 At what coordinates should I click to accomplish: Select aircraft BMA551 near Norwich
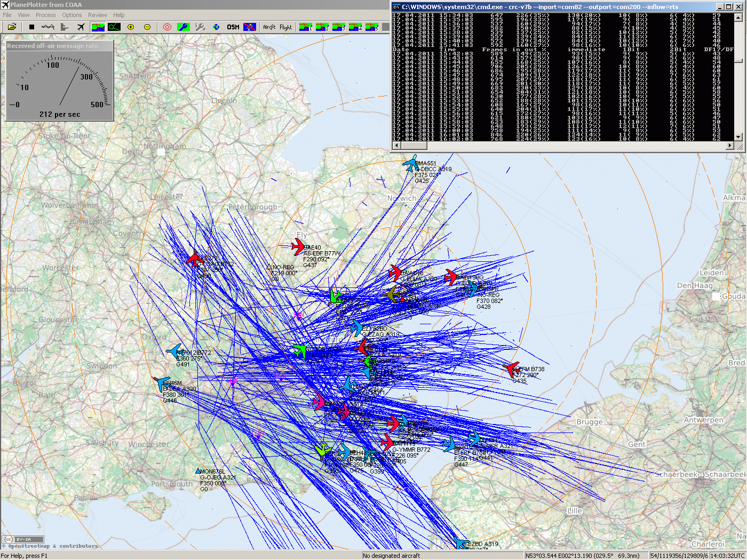click(410, 164)
